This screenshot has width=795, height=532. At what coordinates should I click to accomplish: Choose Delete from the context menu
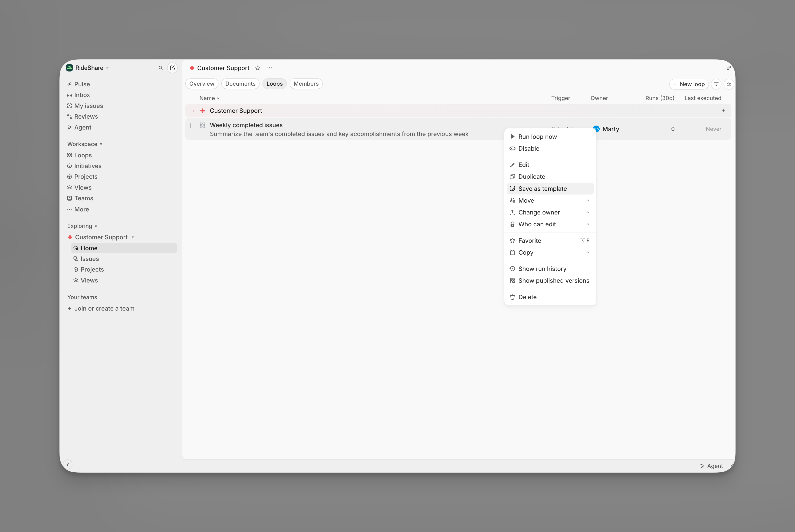(550, 297)
